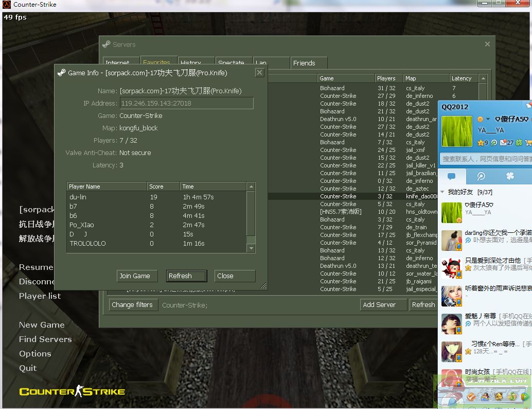The height and width of the screenshot is (409, 532).
Task: Open QQ mail inbox envelope icon
Action: coord(503,143)
